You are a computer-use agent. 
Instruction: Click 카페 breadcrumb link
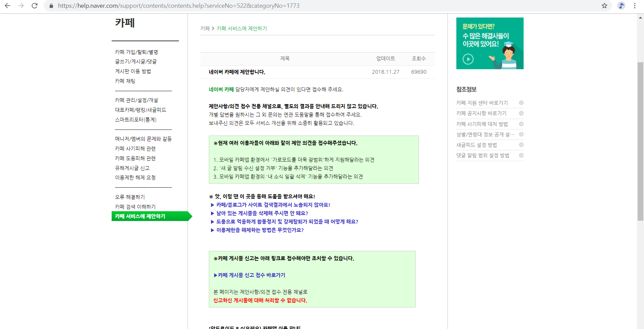click(205, 29)
